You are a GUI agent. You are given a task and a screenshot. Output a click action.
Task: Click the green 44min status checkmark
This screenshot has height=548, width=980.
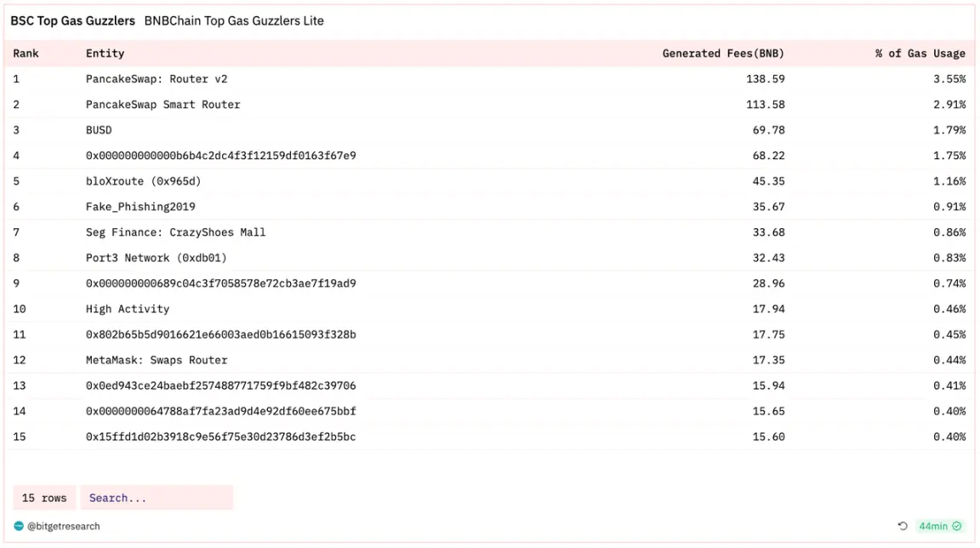pyautogui.click(x=957, y=526)
